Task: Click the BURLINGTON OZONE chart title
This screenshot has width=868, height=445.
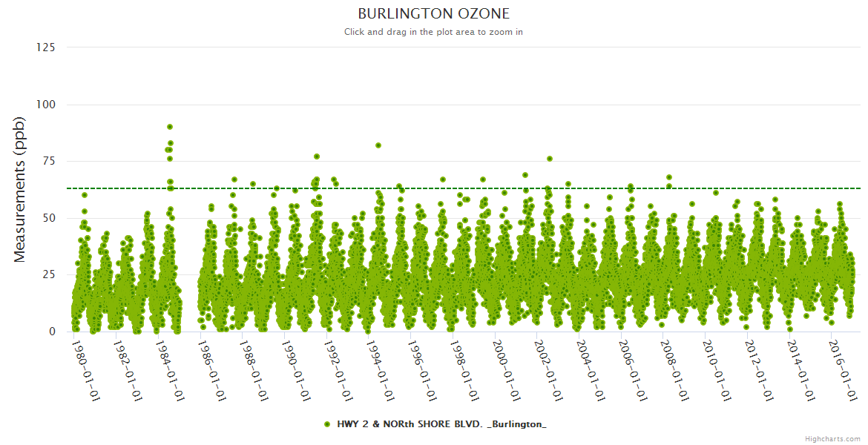Action: point(434,14)
